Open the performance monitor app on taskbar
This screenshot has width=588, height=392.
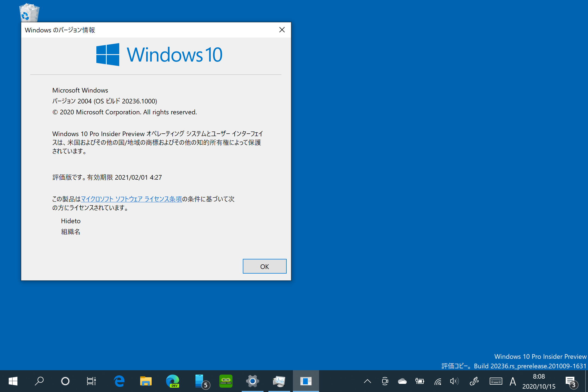pyautogui.click(x=279, y=381)
